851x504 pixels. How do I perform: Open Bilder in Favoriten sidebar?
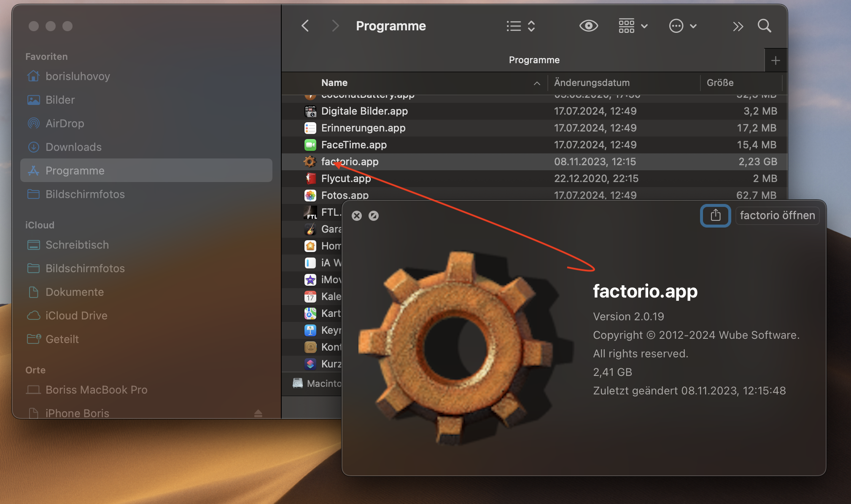pos(146,100)
